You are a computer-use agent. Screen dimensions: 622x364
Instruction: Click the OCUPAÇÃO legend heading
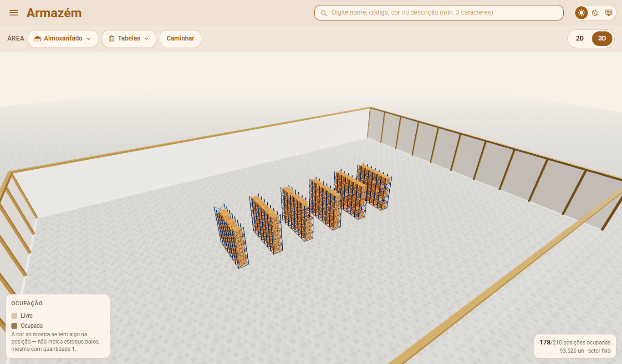27,303
